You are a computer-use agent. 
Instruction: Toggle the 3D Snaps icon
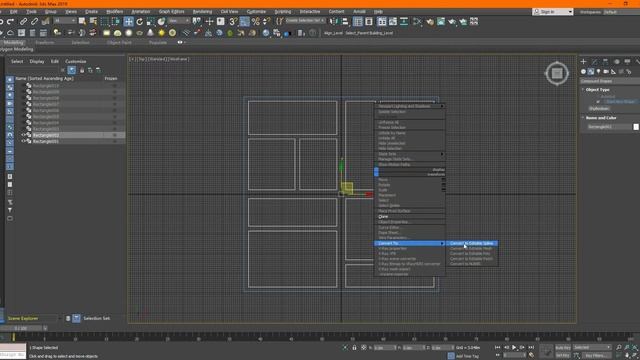click(x=233, y=21)
